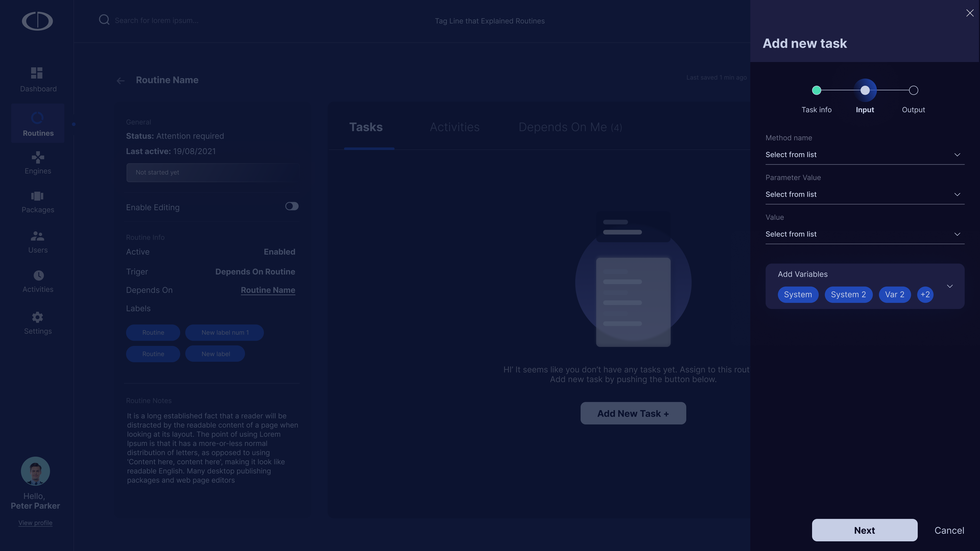Viewport: 980px width, 551px height.
Task: Click the Add New Task + button
Action: (633, 413)
